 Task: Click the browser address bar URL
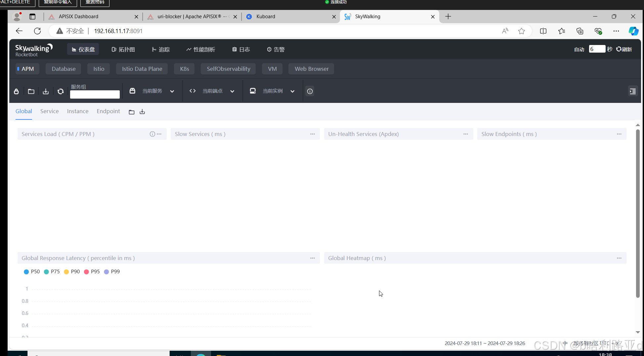pos(118,31)
